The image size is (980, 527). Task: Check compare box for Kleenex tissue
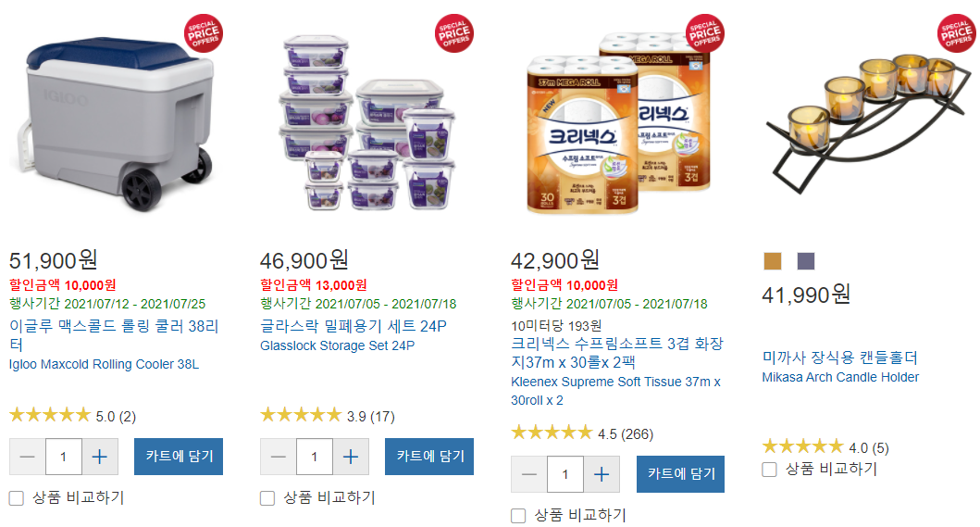(518, 516)
